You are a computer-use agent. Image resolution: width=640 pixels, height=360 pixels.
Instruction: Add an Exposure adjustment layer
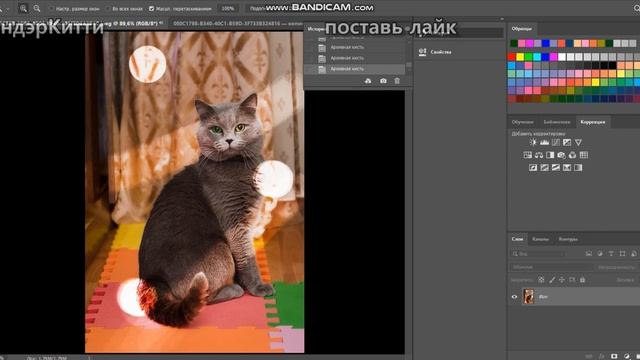pyautogui.click(x=567, y=142)
